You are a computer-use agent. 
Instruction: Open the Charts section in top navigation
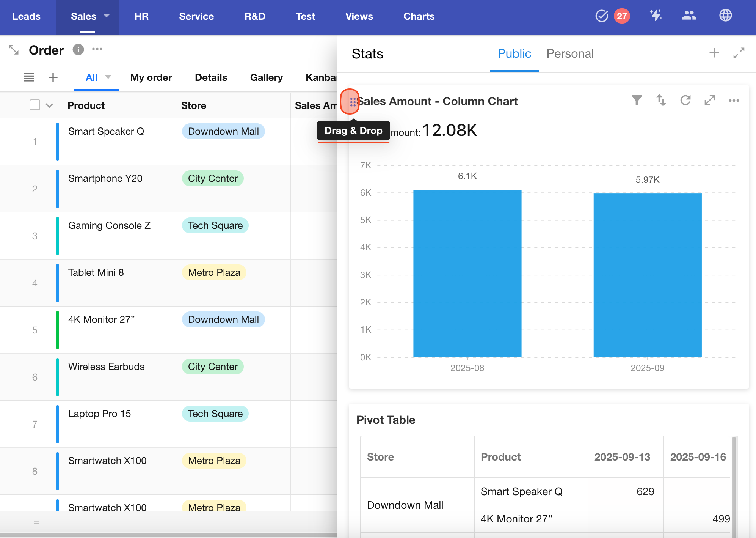[x=419, y=16]
